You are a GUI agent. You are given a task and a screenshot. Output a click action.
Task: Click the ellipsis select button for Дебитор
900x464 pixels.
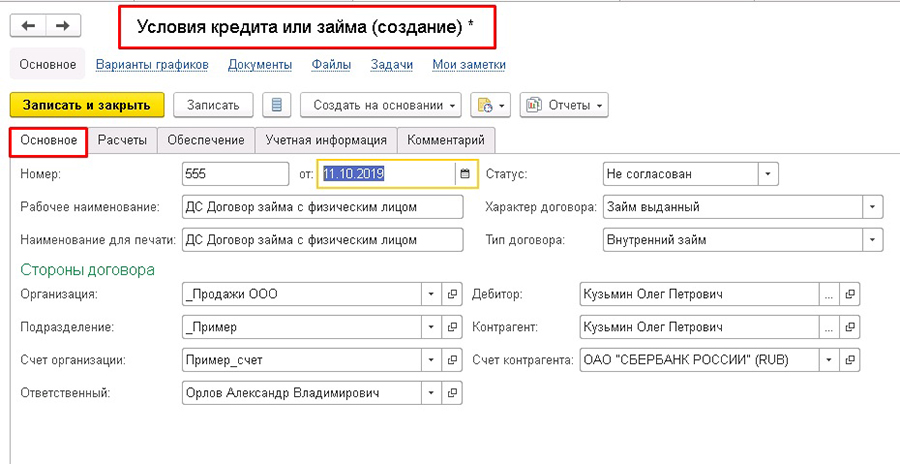tap(829, 295)
